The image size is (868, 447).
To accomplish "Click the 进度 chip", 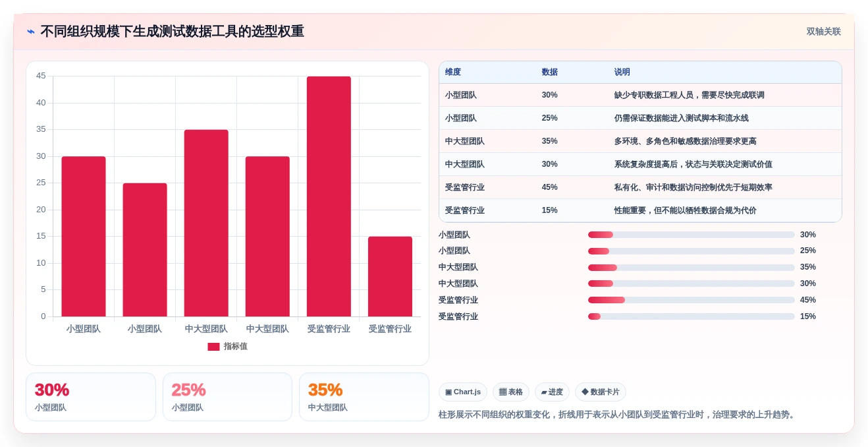I will coord(552,392).
